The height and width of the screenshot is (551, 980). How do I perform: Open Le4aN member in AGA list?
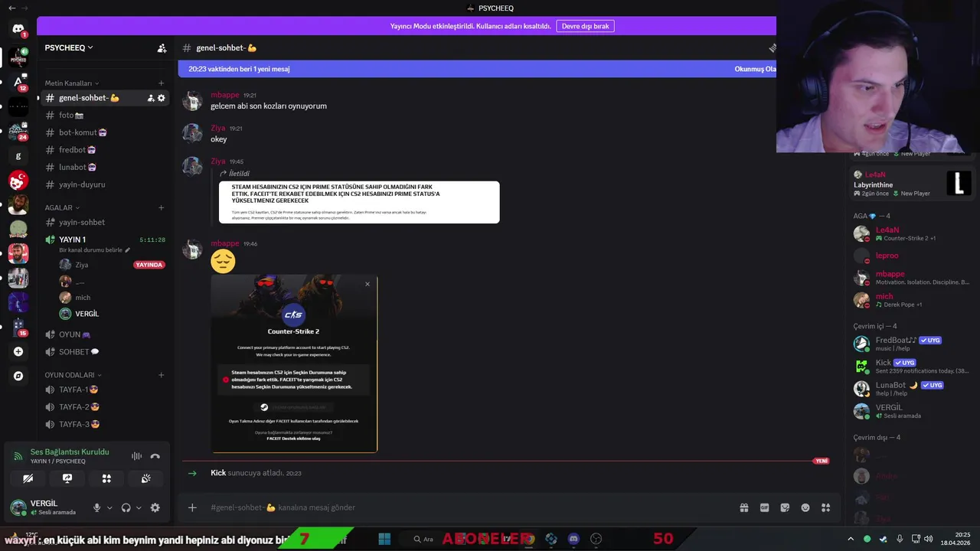coord(911,233)
